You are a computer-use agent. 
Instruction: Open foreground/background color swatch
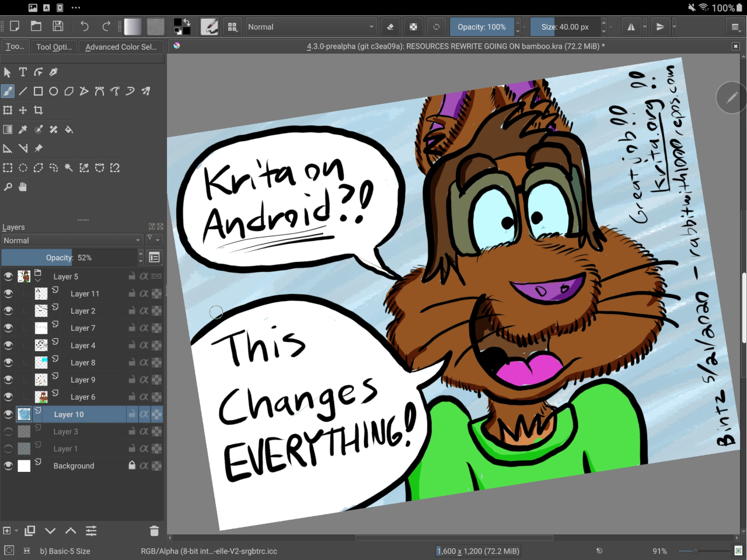[x=182, y=27]
